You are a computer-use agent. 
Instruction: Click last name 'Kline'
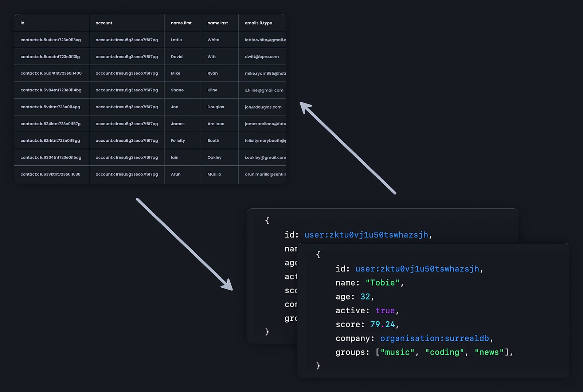(212, 90)
